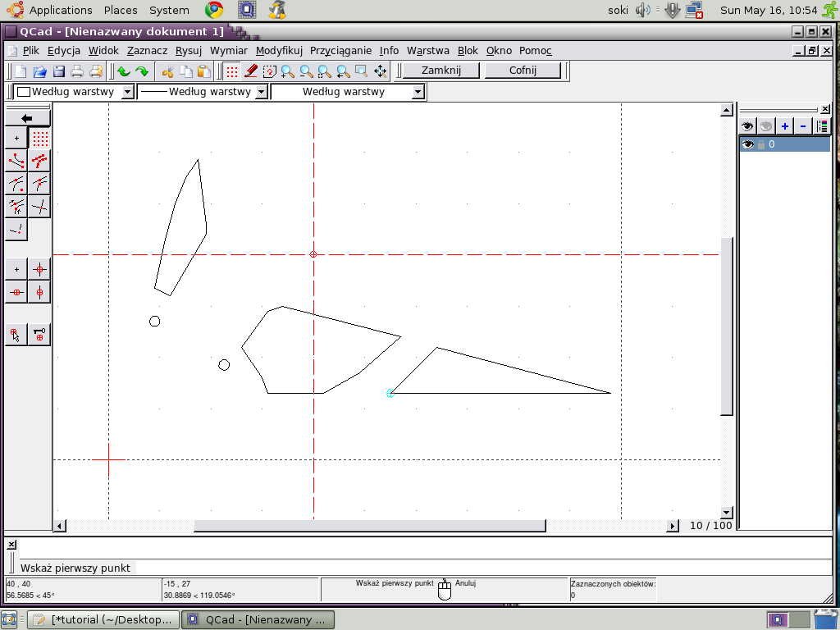The image size is (840, 630).
Task: Activate the pan zoom tool
Action: 381,71
